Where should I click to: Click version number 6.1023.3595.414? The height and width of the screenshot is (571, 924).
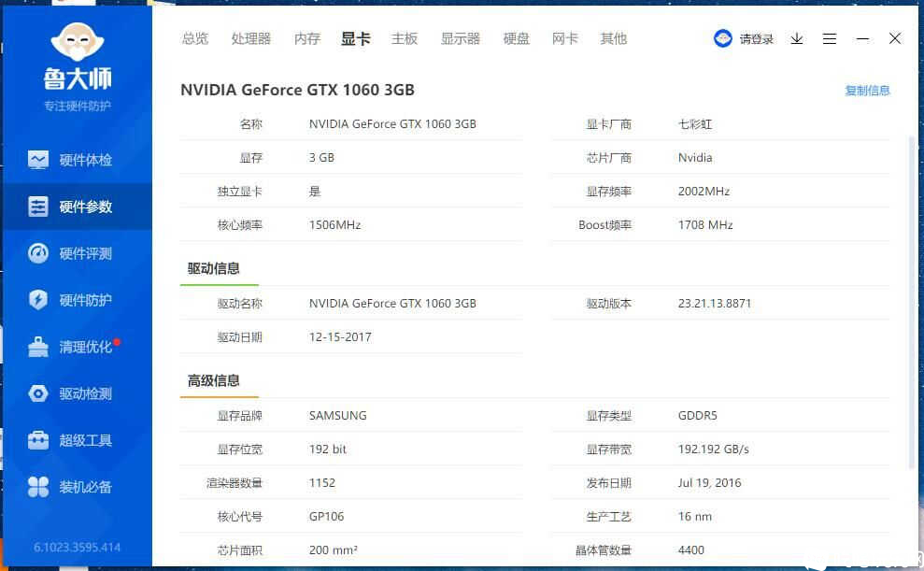click(x=78, y=548)
